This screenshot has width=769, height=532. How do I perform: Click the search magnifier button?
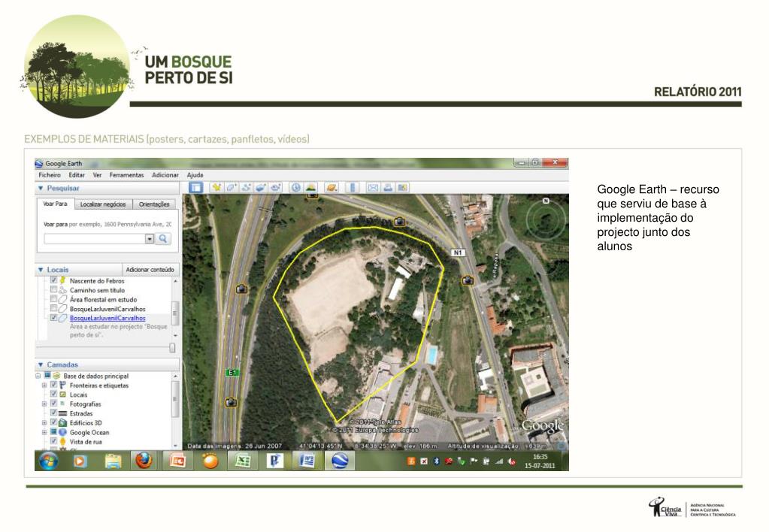(x=163, y=239)
